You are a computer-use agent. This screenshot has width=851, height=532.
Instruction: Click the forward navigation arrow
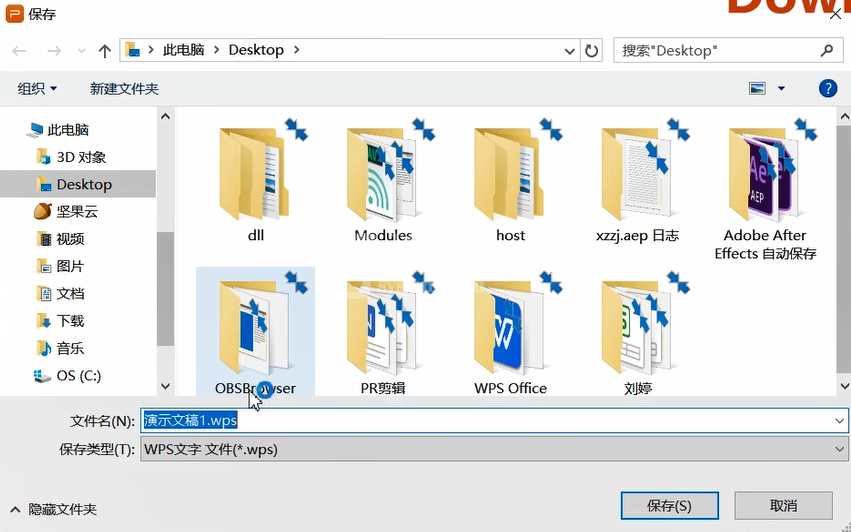pyautogui.click(x=54, y=51)
